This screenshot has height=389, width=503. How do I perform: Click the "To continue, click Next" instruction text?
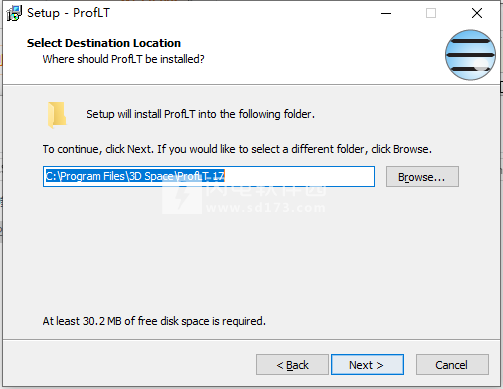[x=237, y=149]
